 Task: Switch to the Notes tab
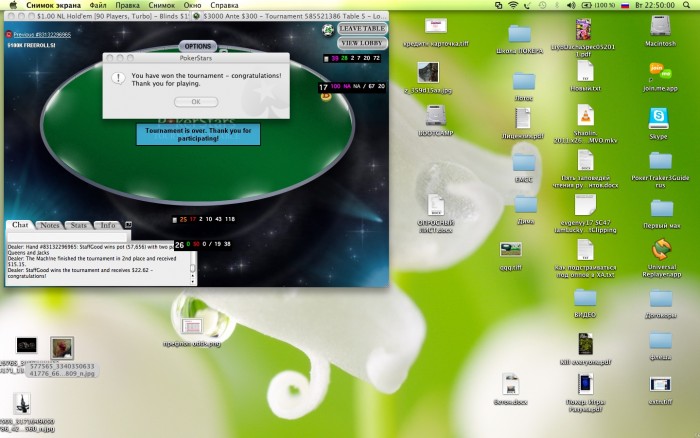[50, 225]
